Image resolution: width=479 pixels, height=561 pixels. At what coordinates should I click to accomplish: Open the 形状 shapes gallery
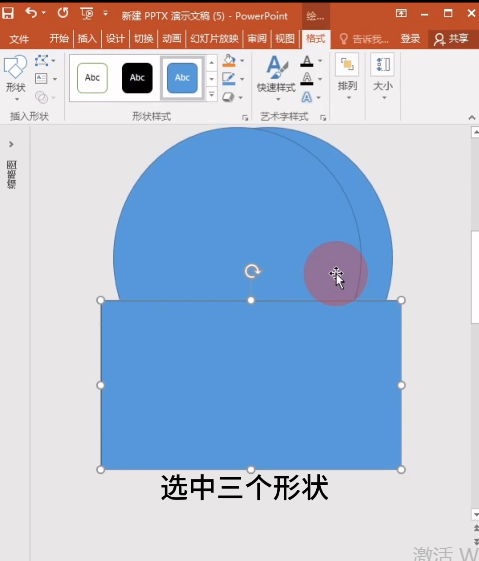coord(16,78)
